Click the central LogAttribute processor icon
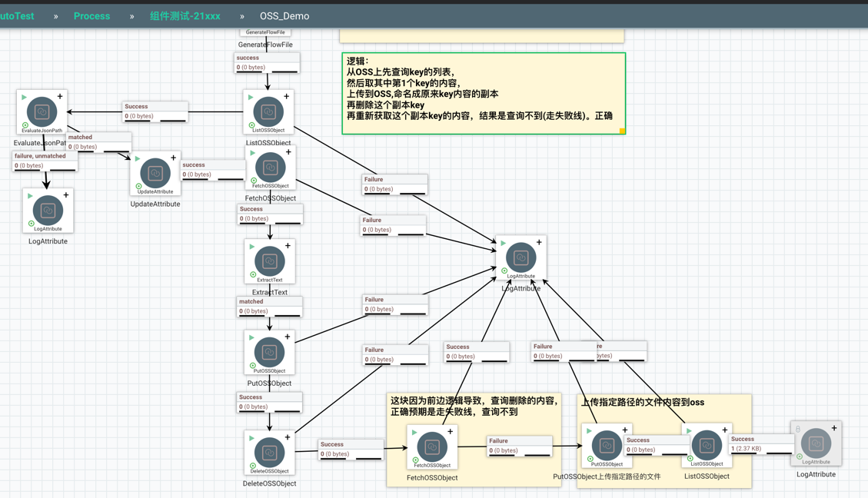The width and height of the screenshot is (868, 498). 520,258
